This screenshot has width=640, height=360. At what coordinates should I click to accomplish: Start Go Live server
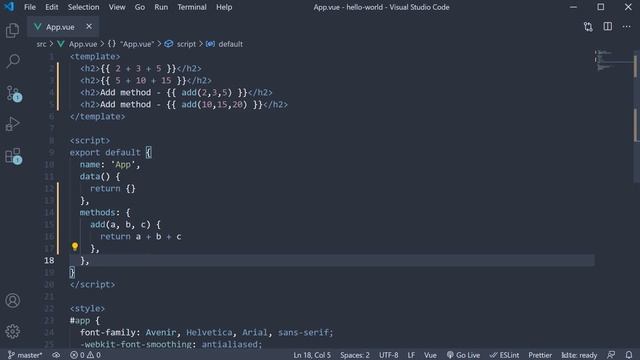[x=463, y=355]
